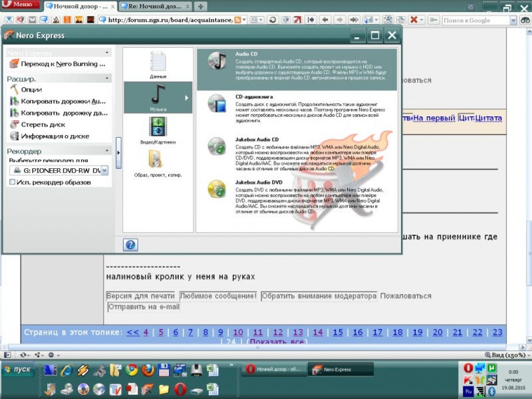Pick the Jukebox Audio CD option

(x=296, y=153)
